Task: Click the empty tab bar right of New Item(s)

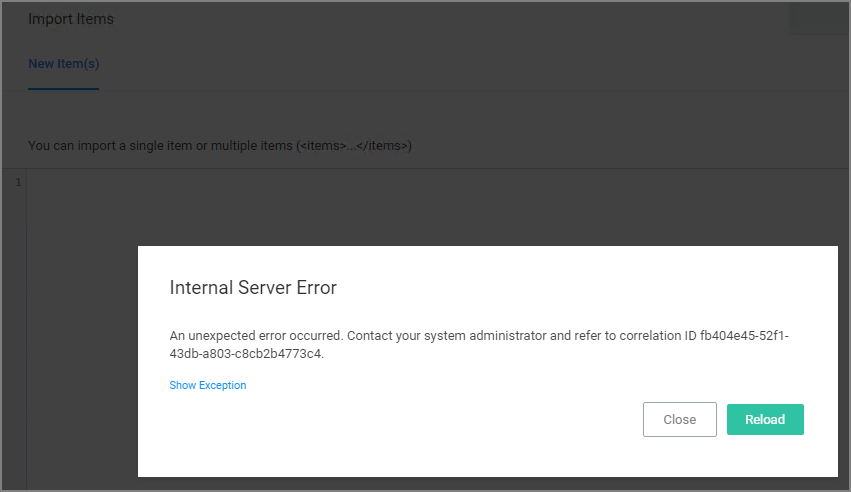Action: pyautogui.click(x=450, y=64)
